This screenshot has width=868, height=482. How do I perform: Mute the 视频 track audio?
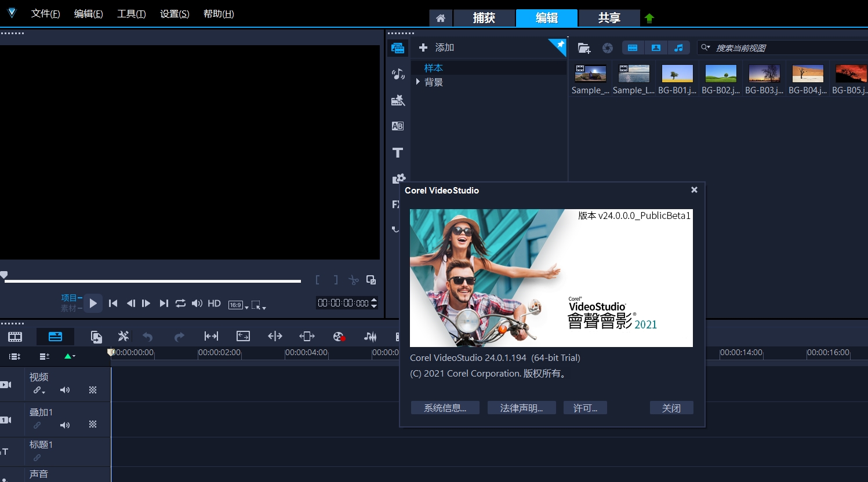65,390
